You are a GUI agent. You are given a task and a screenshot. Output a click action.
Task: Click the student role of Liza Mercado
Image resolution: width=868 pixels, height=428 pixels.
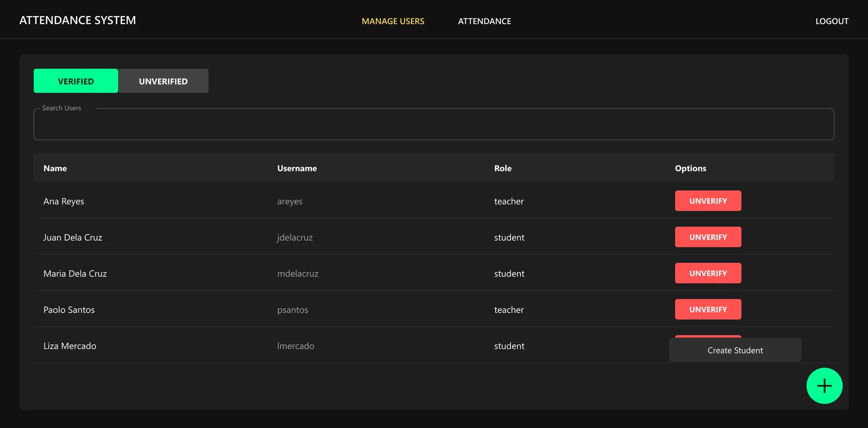(509, 346)
